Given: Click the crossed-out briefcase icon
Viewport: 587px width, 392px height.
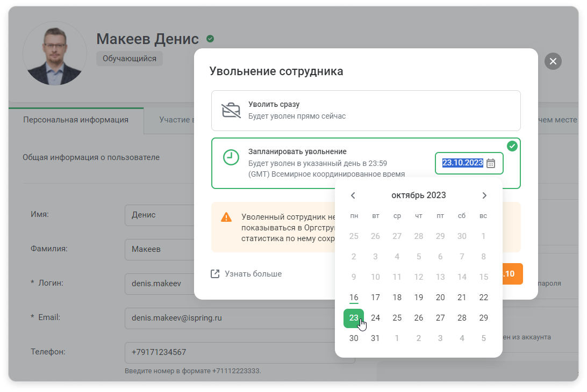Looking at the screenshot, I should coord(231,110).
